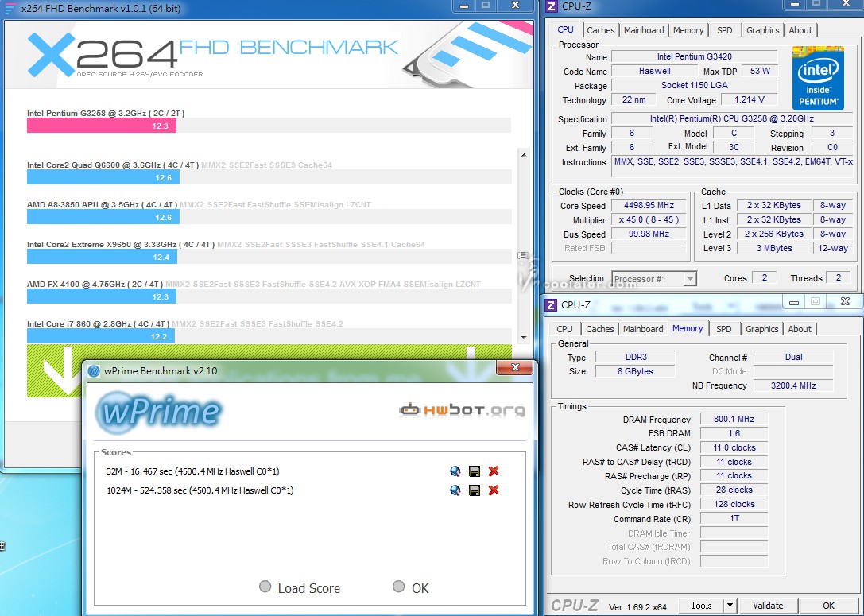Open Memory tab in upper CPU-Z
Screen dimensions: 864x616
coord(688,30)
